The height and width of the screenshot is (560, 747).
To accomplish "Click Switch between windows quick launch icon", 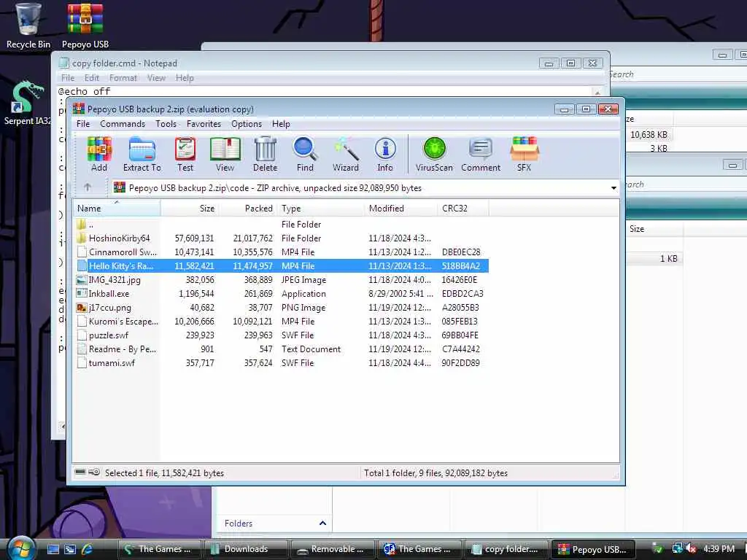I will tap(70, 549).
